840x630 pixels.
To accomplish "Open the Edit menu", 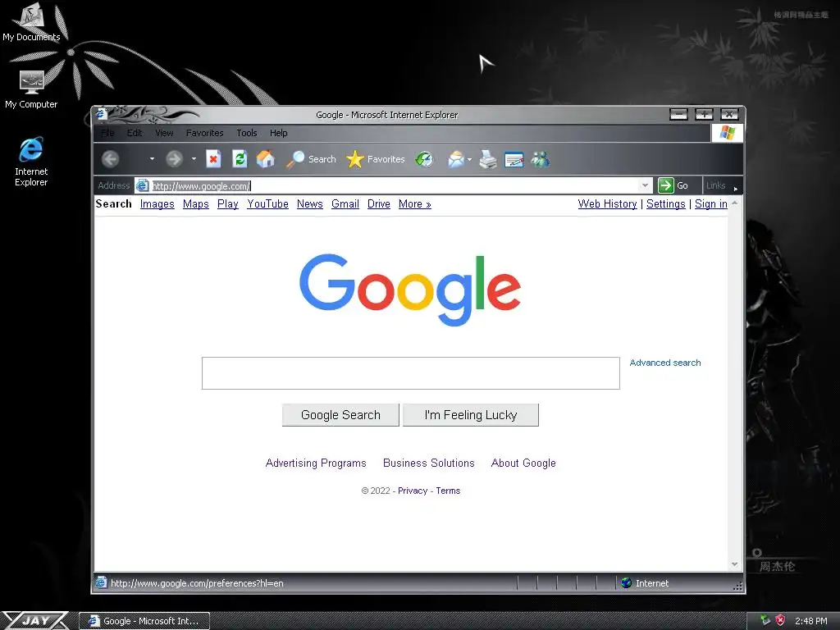I will [x=135, y=133].
